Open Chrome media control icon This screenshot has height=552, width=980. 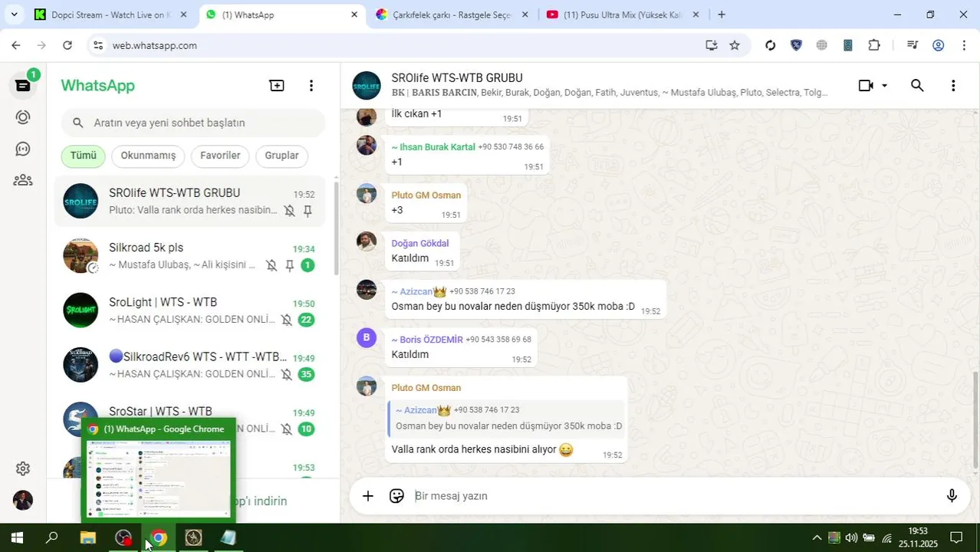912,45
